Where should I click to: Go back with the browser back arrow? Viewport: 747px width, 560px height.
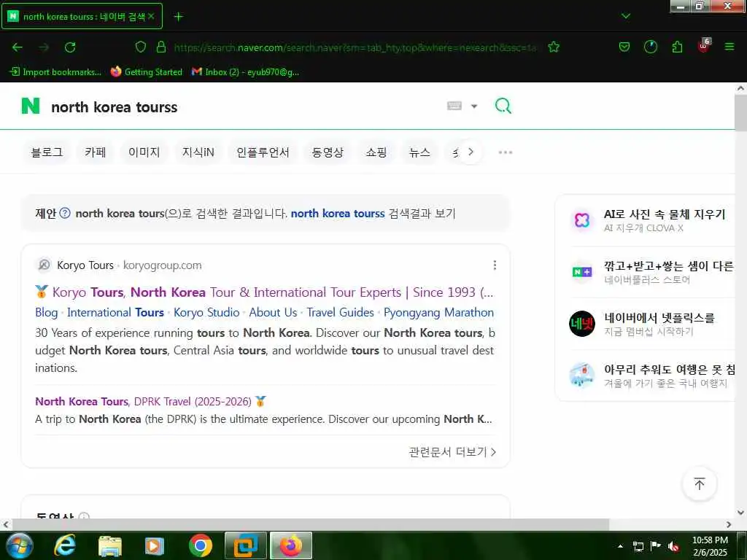pos(18,47)
